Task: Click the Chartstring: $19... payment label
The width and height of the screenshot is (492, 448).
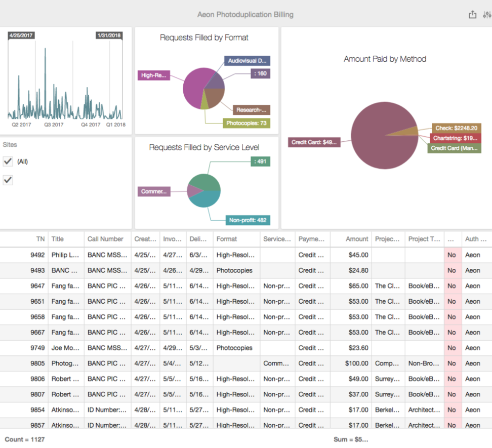Action: point(456,138)
